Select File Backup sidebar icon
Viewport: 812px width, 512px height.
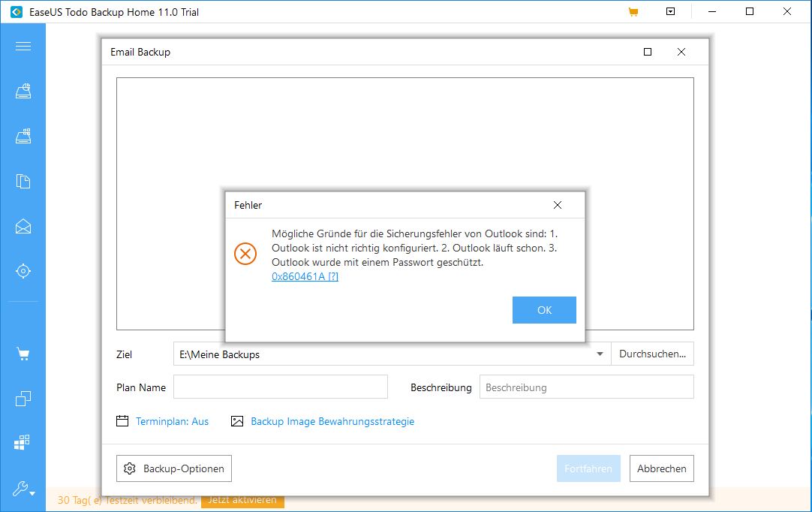23,182
